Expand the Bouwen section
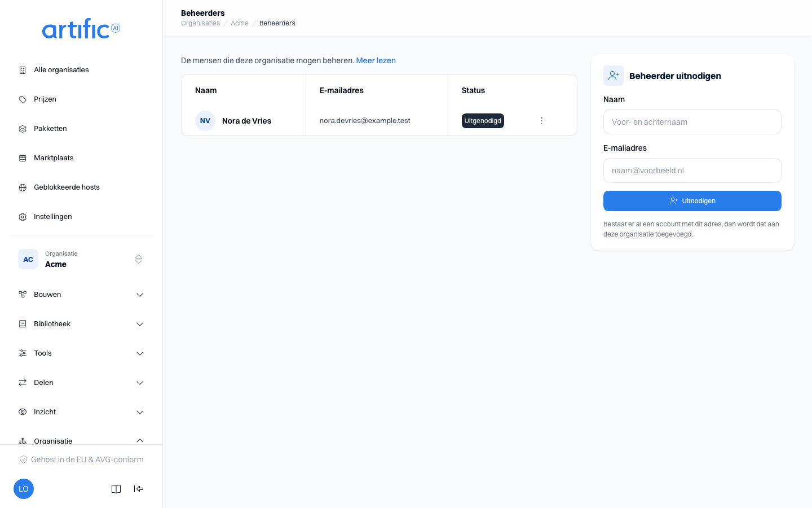The width and height of the screenshot is (812, 508). pos(81,295)
